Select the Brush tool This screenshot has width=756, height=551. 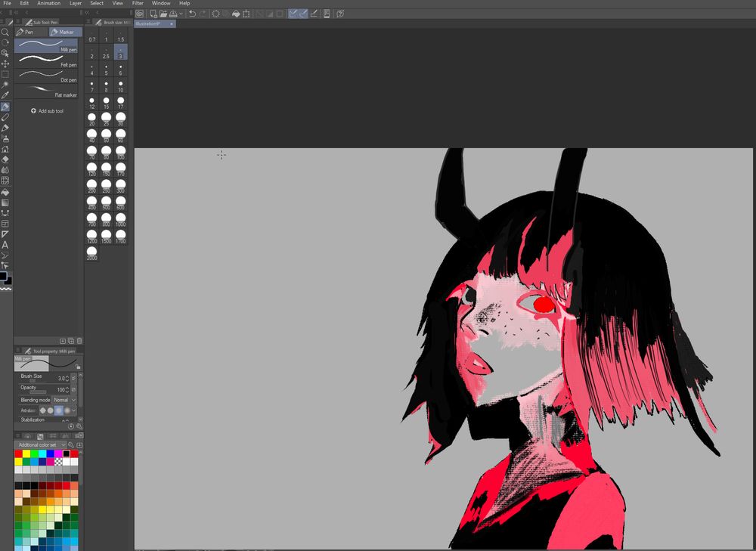coord(5,128)
